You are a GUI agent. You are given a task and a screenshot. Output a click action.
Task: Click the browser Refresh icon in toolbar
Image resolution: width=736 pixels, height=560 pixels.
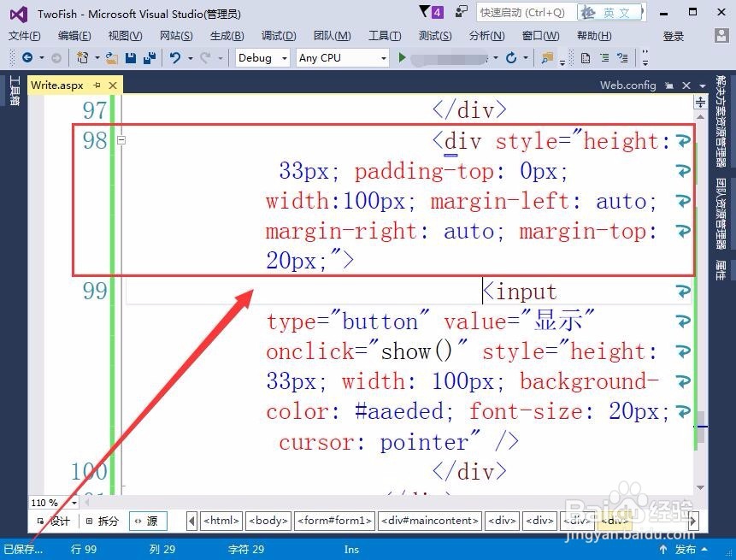pyautogui.click(x=511, y=58)
